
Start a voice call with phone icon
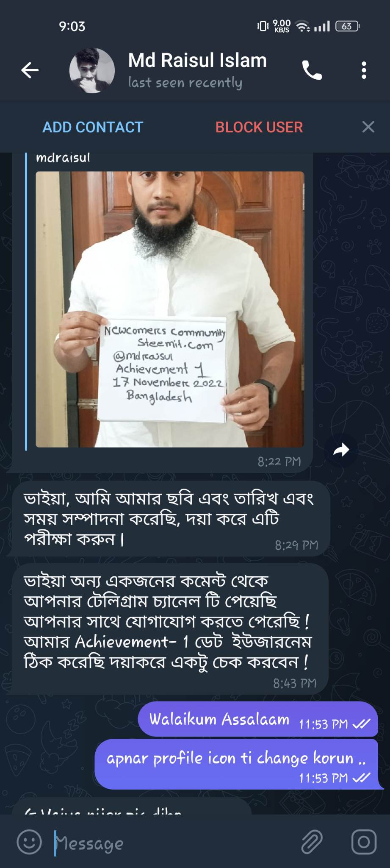[312, 70]
